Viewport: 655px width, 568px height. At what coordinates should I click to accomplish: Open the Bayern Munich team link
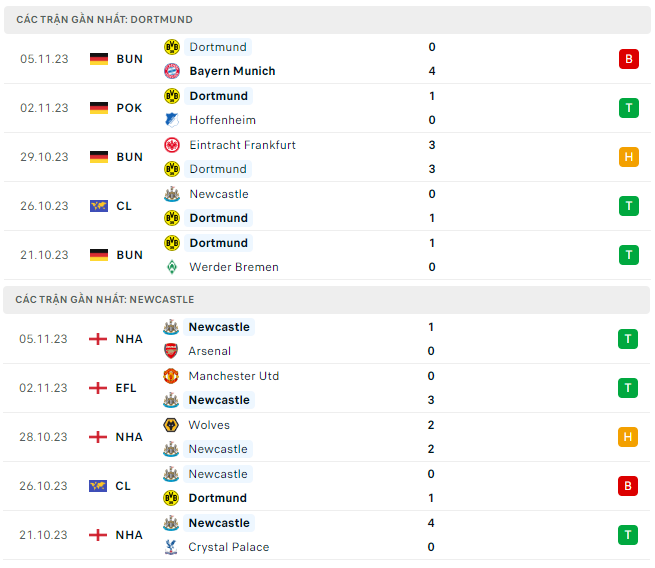232,71
